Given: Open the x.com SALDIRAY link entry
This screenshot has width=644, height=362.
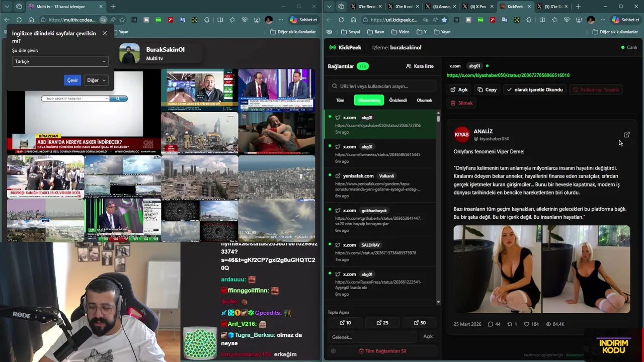Looking at the screenshot, I should point(380,252).
